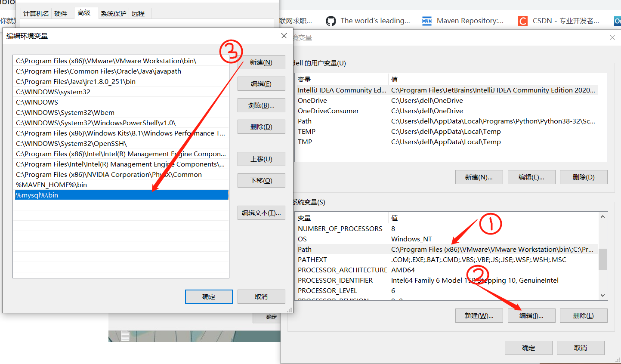The height and width of the screenshot is (364, 621).
Task: Open the Maven Repository bookmark icon
Action: point(426,21)
